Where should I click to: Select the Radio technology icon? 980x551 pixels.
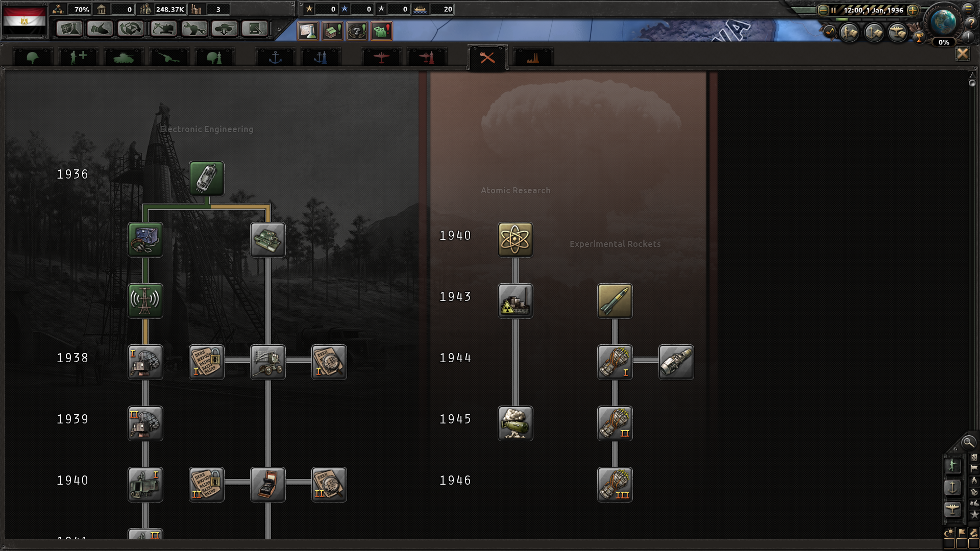click(145, 239)
